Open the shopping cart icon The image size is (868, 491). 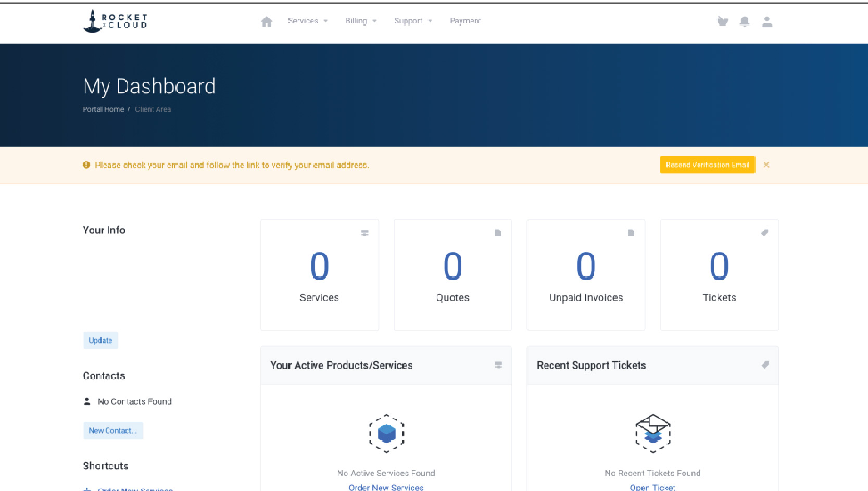(722, 21)
